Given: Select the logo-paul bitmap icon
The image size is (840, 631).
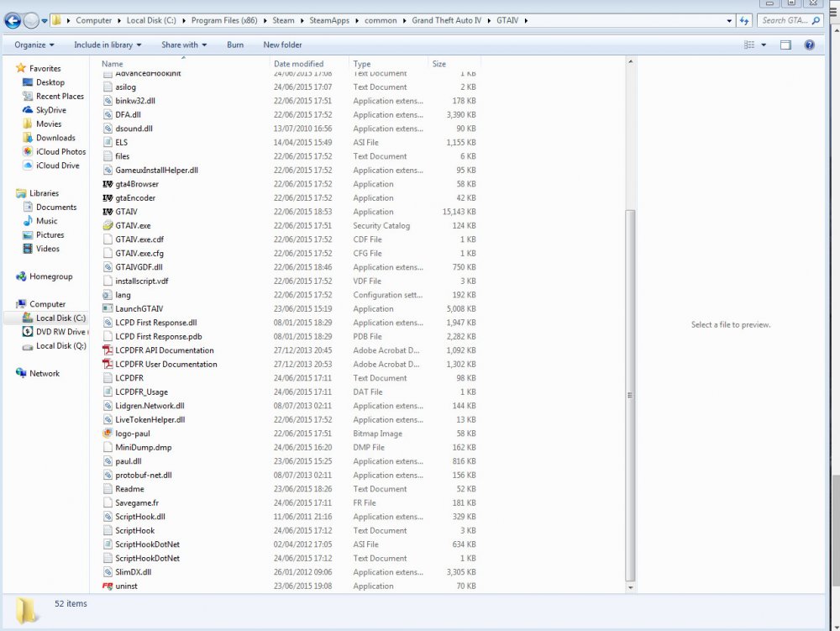Looking at the screenshot, I should [108, 434].
